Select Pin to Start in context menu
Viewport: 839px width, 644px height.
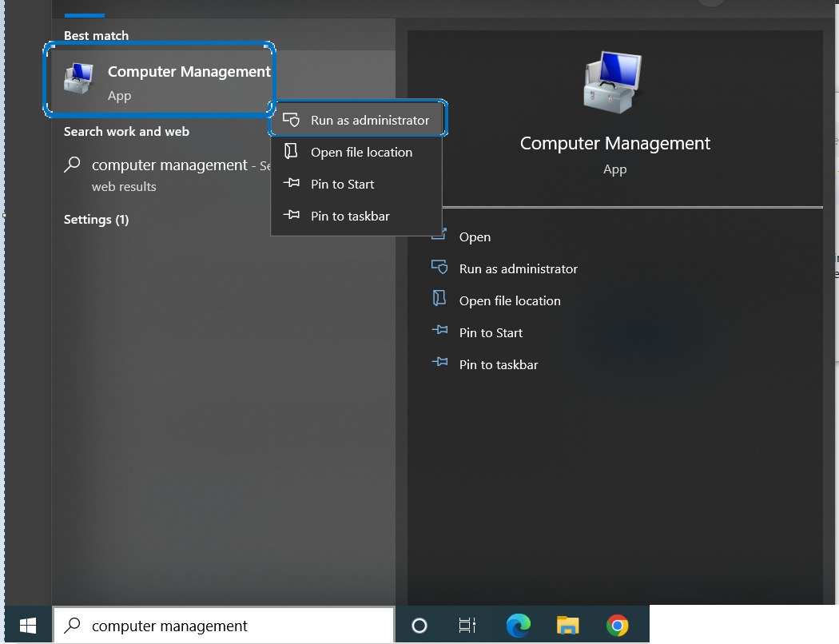(x=342, y=185)
